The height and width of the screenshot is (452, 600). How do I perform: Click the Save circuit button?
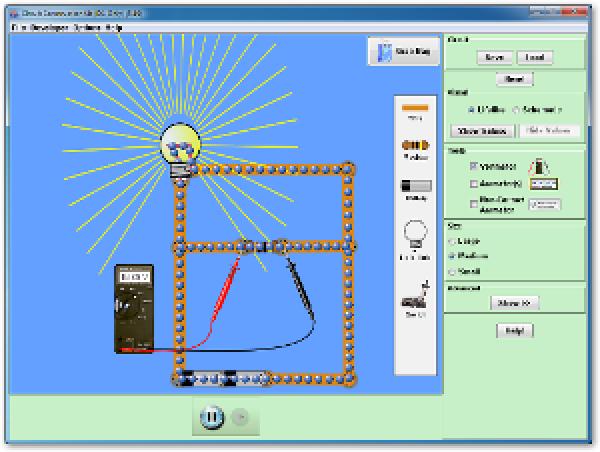[x=494, y=57]
